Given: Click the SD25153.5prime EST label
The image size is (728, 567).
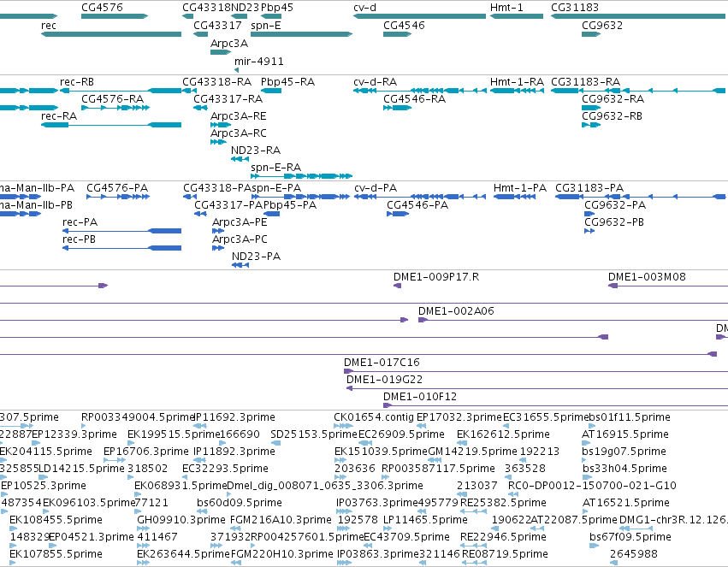Looking at the screenshot, I should click(x=314, y=434).
